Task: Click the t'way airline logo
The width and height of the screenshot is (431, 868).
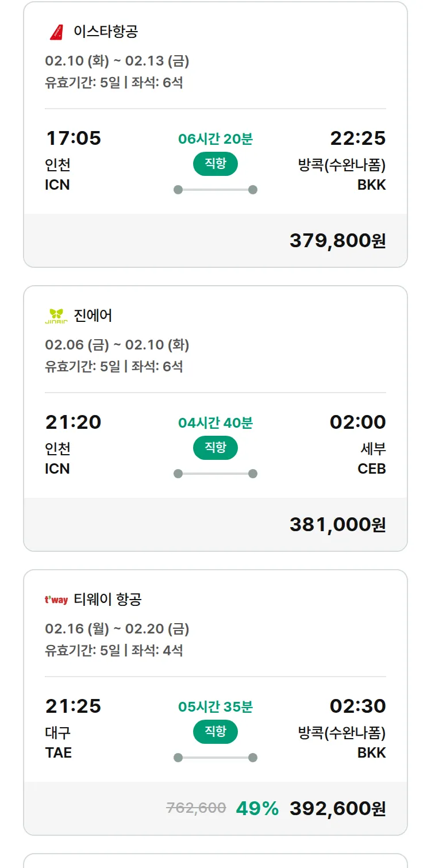Action: pos(56,600)
